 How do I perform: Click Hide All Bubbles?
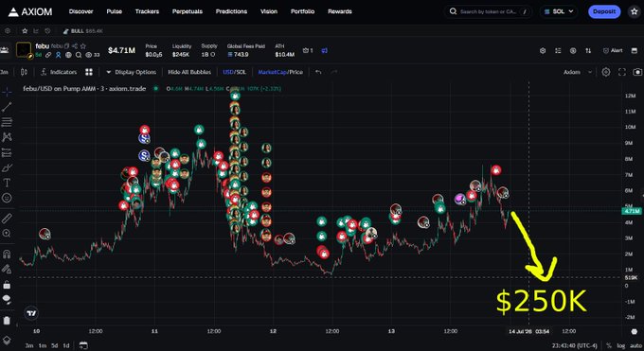point(189,72)
